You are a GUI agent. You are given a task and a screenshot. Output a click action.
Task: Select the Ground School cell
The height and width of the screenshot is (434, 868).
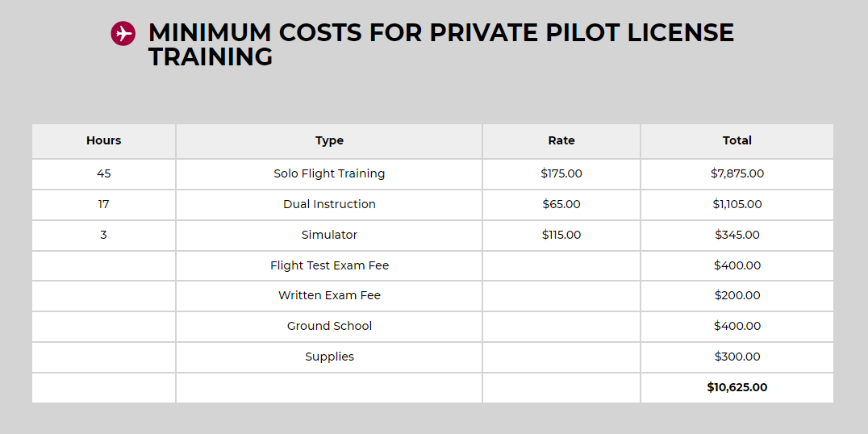coord(329,326)
